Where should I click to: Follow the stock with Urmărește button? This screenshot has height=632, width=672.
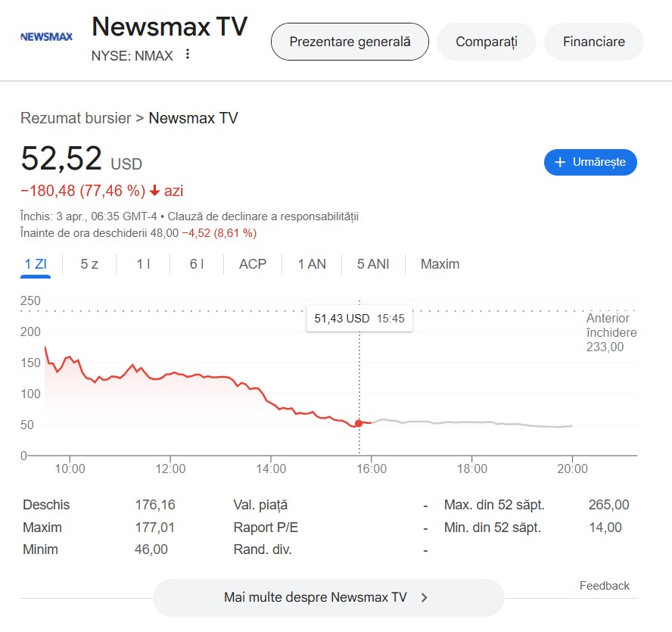pyautogui.click(x=590, y=162)
